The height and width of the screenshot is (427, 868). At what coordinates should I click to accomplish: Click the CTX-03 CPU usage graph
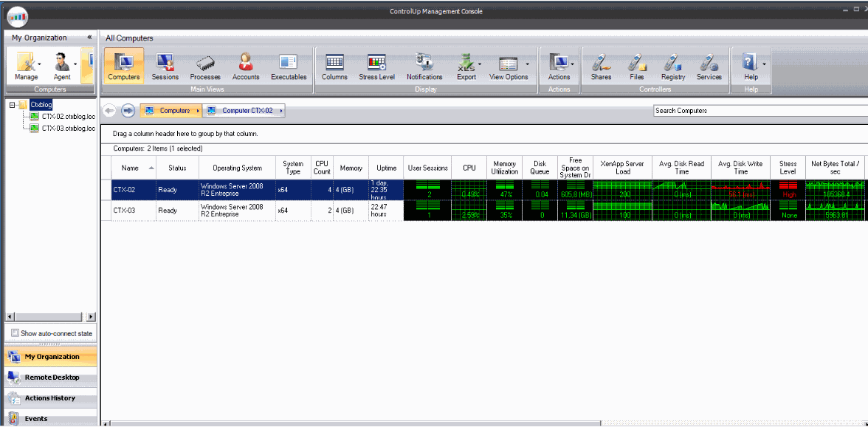[469, 211]
